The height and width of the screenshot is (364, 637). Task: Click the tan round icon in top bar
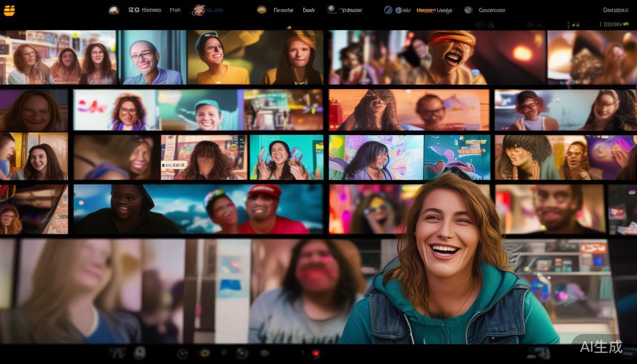(x=114, y=10)
